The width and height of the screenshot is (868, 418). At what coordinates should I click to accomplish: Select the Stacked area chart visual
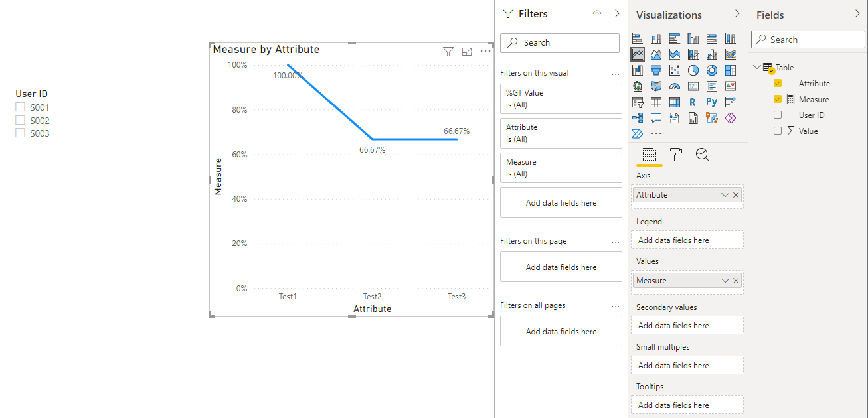click(x=675, y=54)
